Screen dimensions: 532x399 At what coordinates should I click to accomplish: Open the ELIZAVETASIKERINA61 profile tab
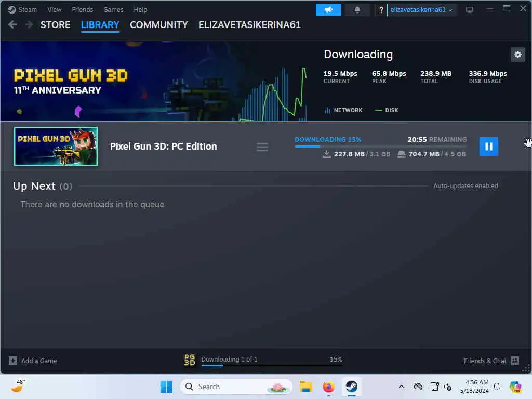point(250,25)
